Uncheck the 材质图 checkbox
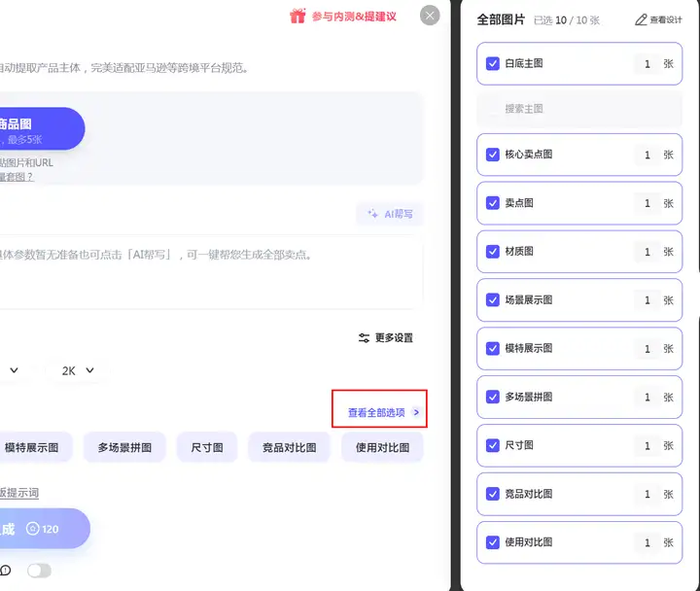 492,252
